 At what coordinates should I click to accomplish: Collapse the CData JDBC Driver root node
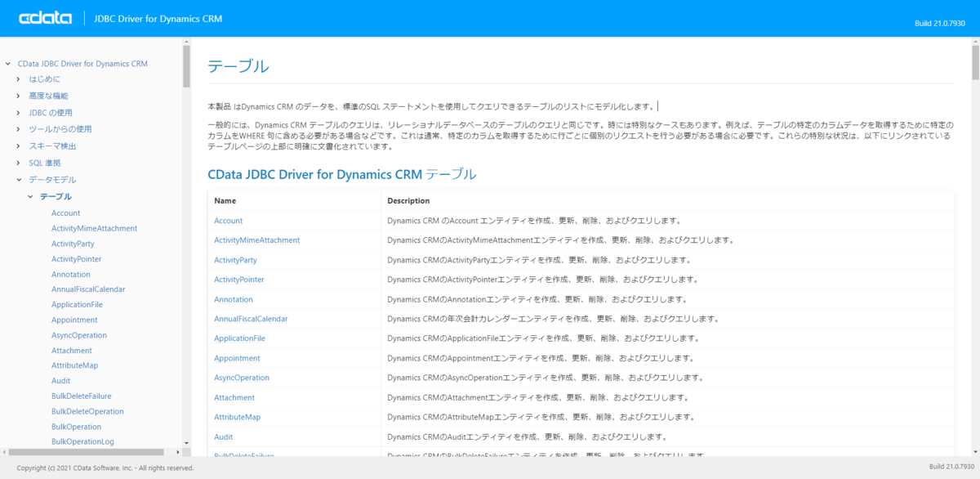point(7,63)
